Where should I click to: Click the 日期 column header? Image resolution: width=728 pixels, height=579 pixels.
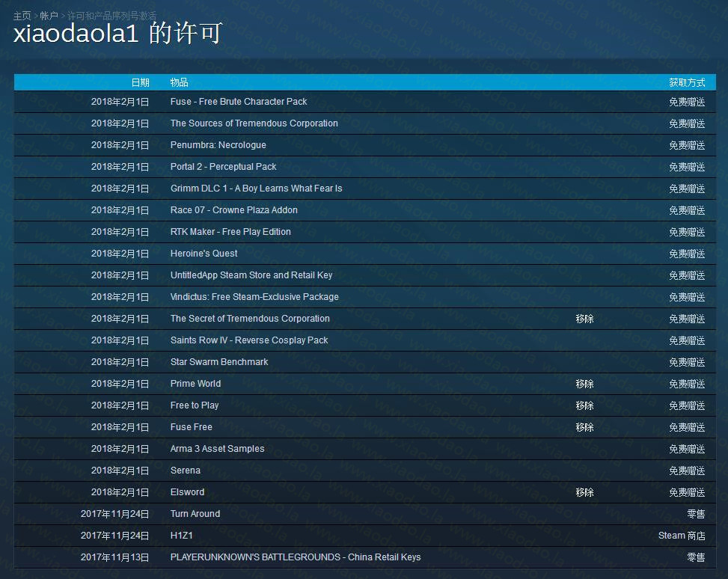click(x=140, y=82)
